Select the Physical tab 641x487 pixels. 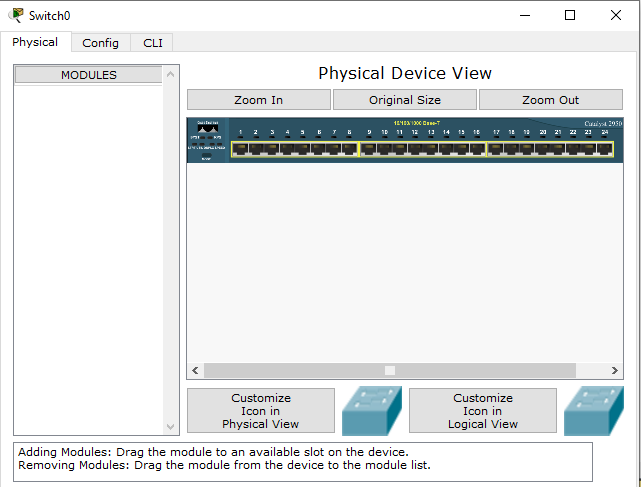35,43
